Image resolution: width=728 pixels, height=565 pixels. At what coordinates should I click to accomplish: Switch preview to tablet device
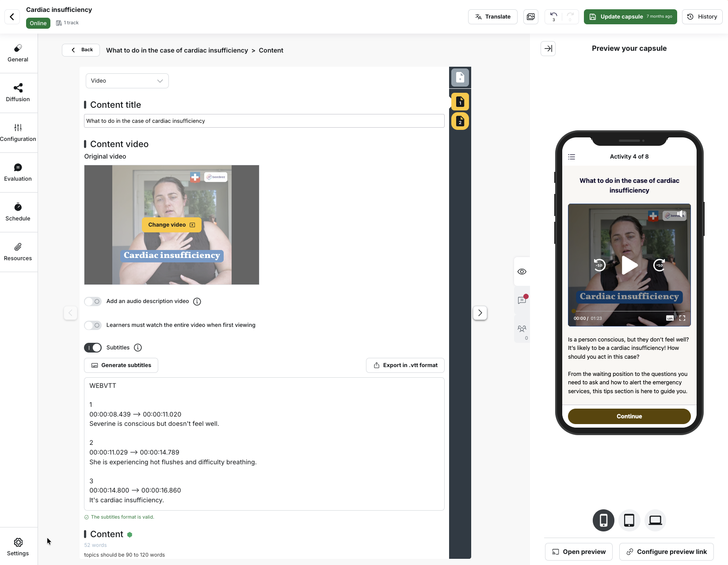click(629, 520)
